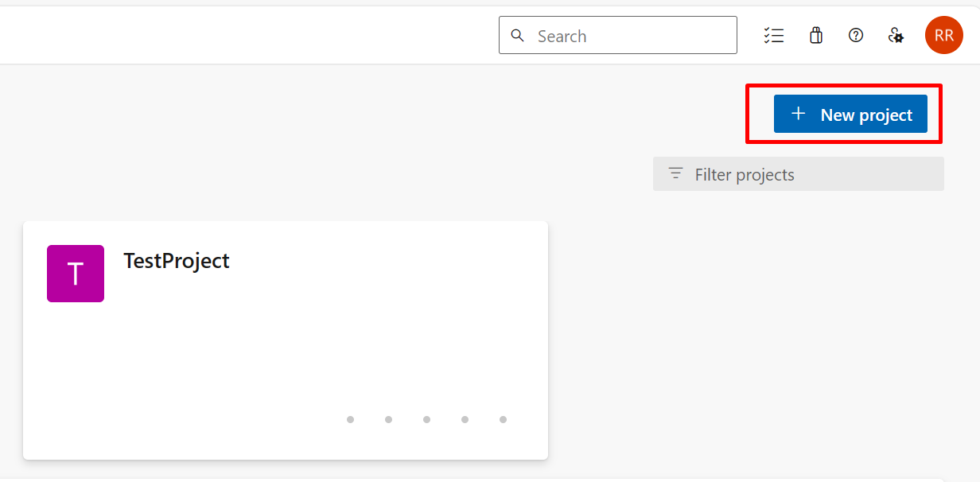Click the filter lines icon beside Filter projects

[675, 173]
